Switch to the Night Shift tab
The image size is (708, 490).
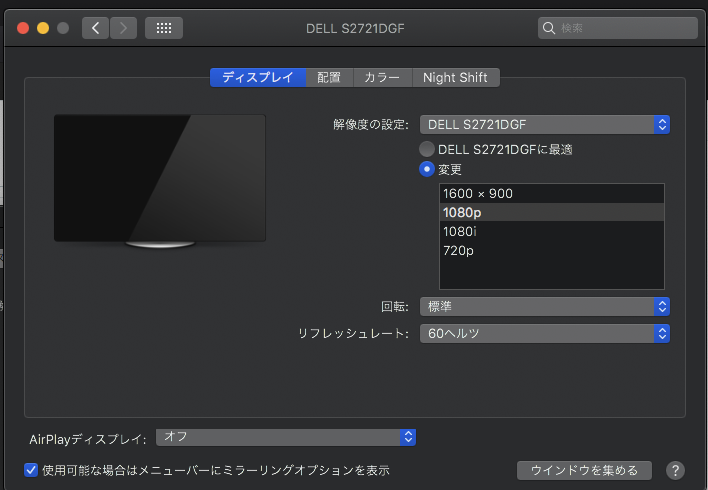coord(456,77)
